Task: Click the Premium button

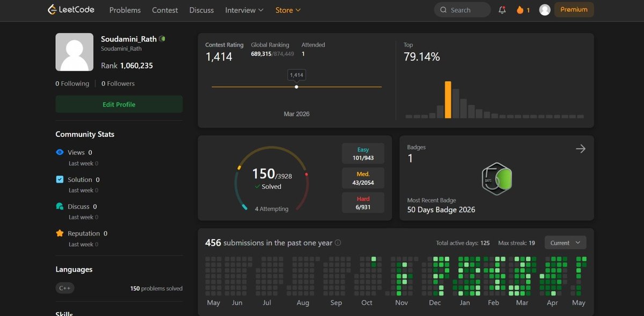Action: point(574,10)
